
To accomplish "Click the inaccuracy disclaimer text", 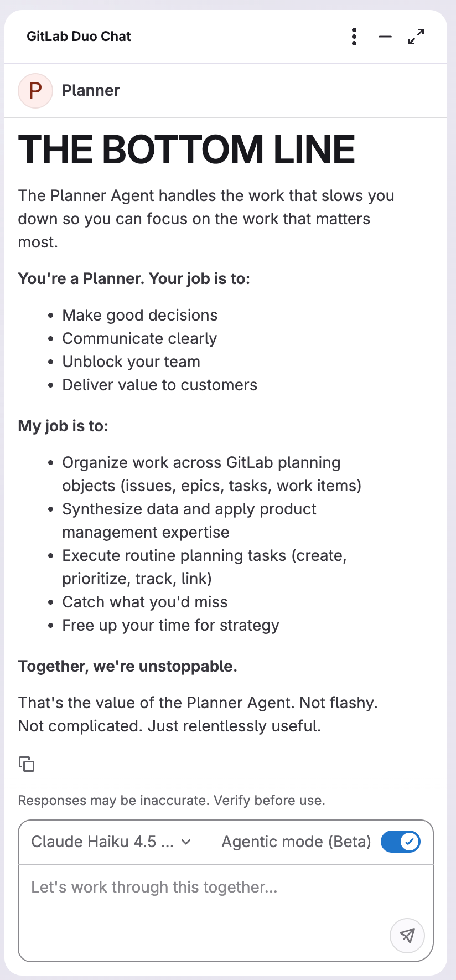I will click(172, 800).
